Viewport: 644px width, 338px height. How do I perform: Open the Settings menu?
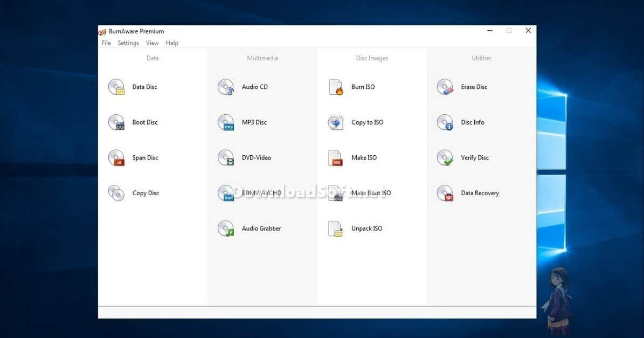tap(128, 43)
